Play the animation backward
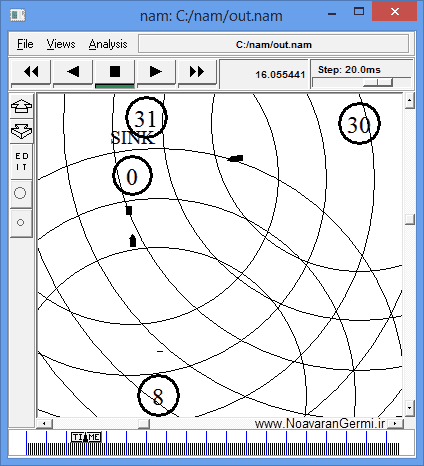Image resolution: width=424 pixels, height=466 pixels. [73, 72]
